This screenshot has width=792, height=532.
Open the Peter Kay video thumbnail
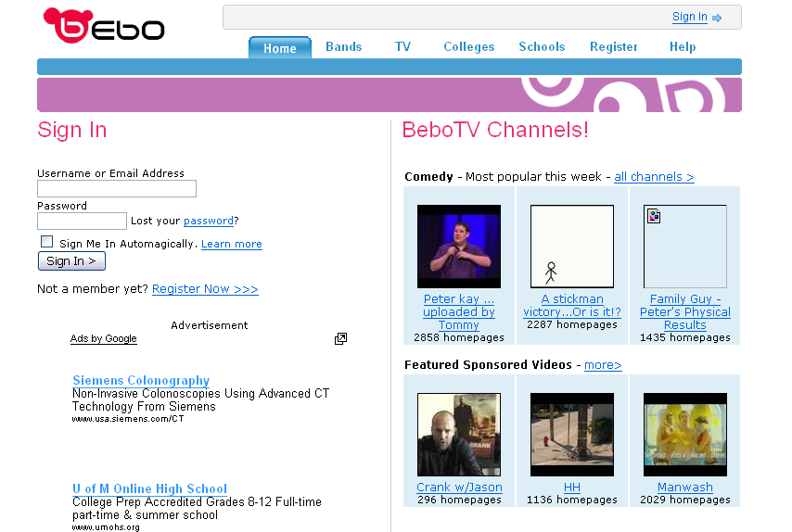pos(459,247)
